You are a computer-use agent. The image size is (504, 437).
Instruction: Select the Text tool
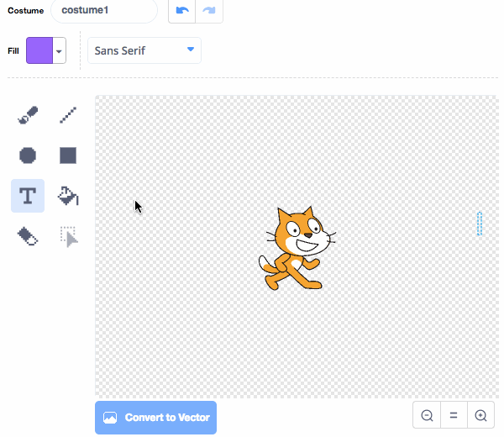tap(28, 196)
